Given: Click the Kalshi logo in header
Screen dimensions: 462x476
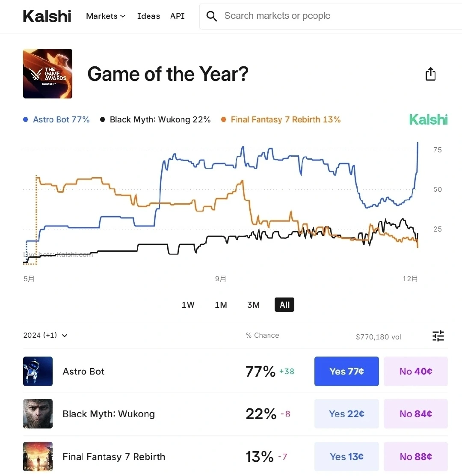Looking at the screenshot, I should point(47,16).
